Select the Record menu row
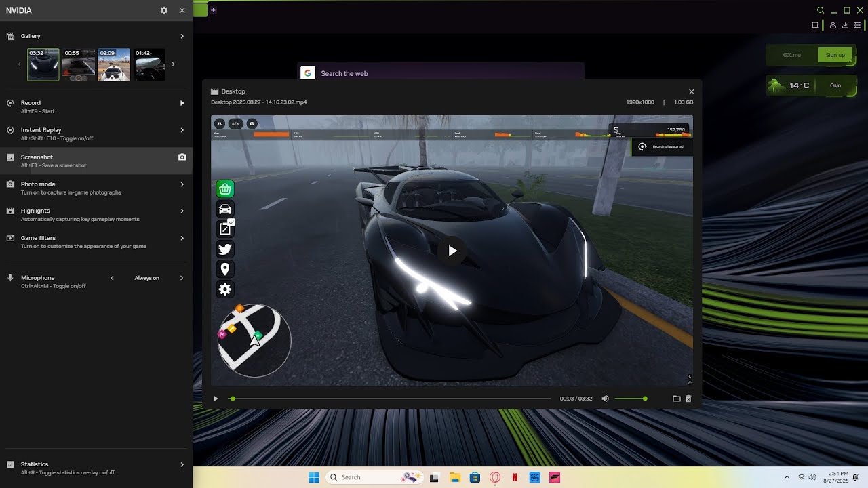 [x=96, y=106]
